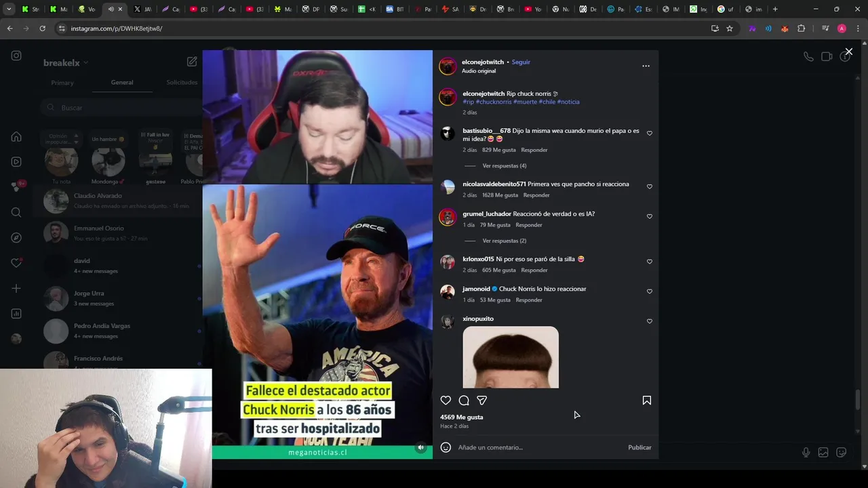Open the browser tab search dropdown
Image resolution: width=868 pixels, height=488 pixels.
[9, 9]
